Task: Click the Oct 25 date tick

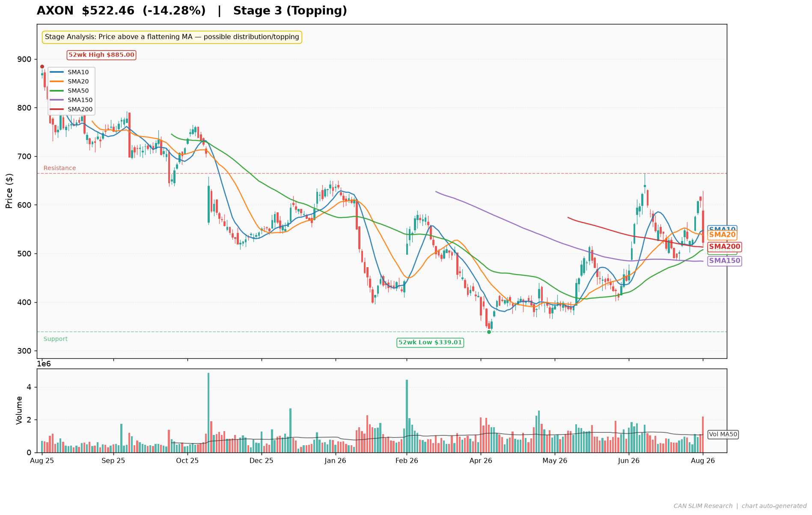Action: (x=187, y=461)
